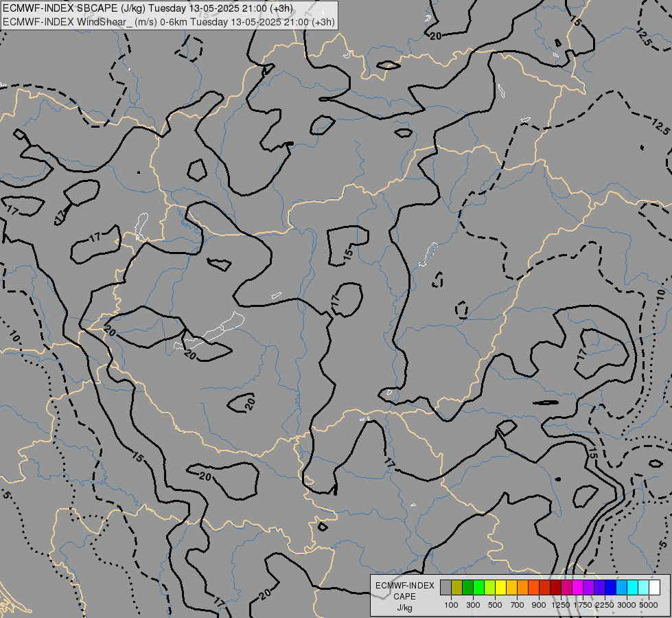Click the ECMWF-INDEX label in legend

pos(404,586)
